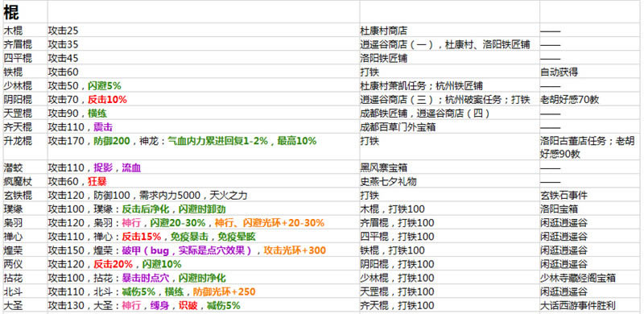644x314 pixels.
Task: Select the 禅心 name cell
Action: (x=25, y=237)
